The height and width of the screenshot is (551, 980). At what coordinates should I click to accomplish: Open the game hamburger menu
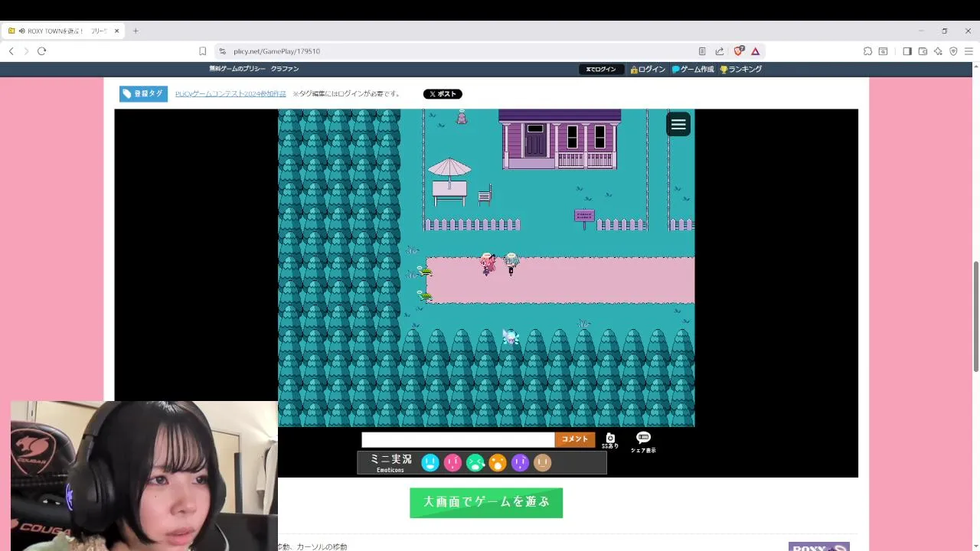(678, 124)
